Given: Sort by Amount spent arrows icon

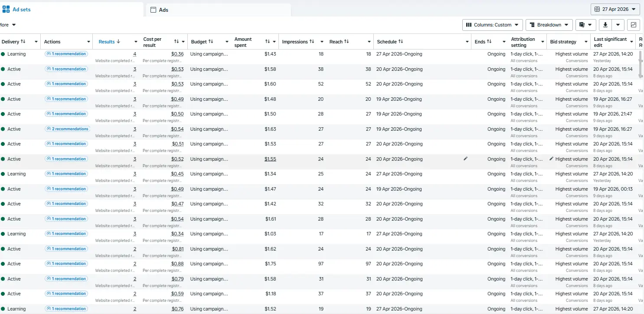Looking at the screenshot, I should tap(268, 42).
